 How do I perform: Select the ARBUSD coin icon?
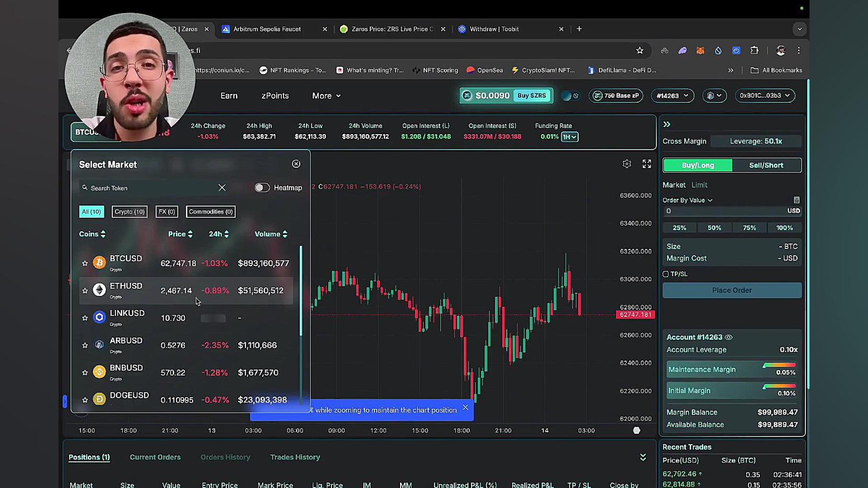click(99, 344)
